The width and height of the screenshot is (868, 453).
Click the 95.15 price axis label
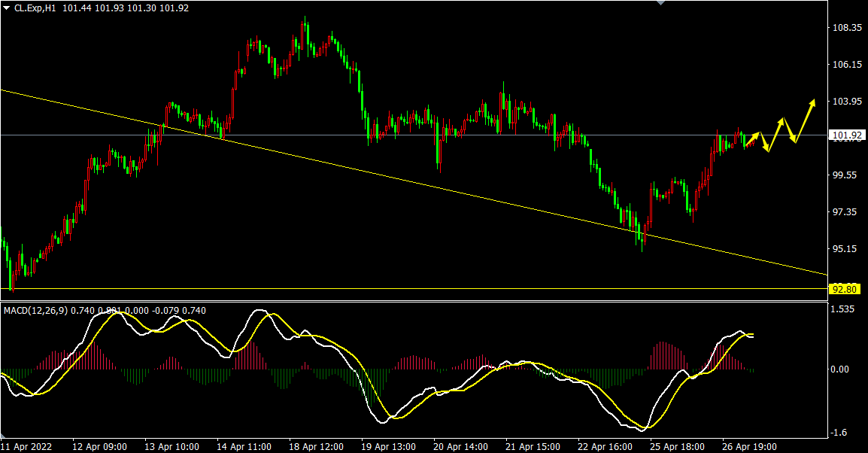(x=847, y=249)
